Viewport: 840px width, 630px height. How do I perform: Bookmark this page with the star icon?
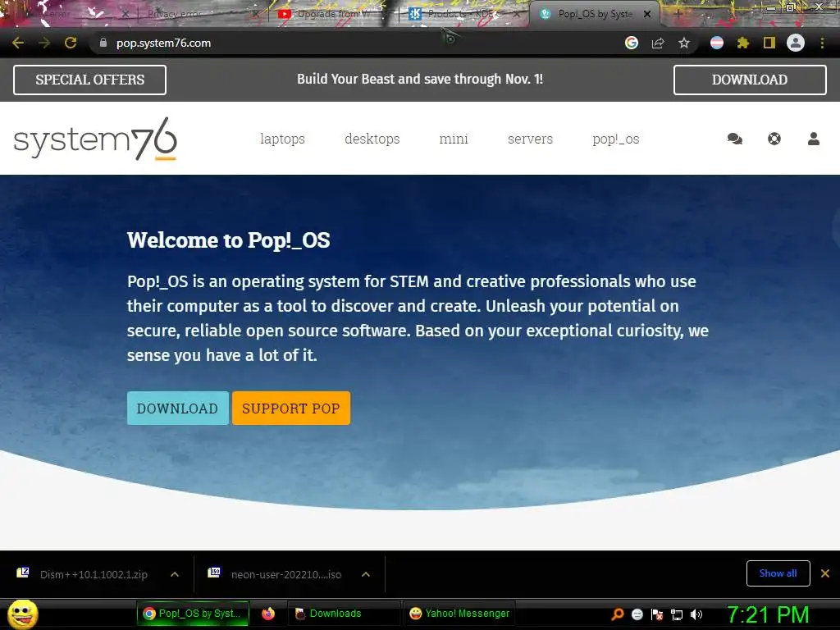[684, 43]
